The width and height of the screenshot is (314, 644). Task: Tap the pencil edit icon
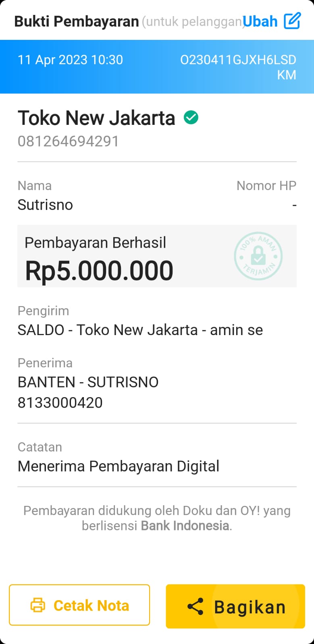tap(292, 21)
